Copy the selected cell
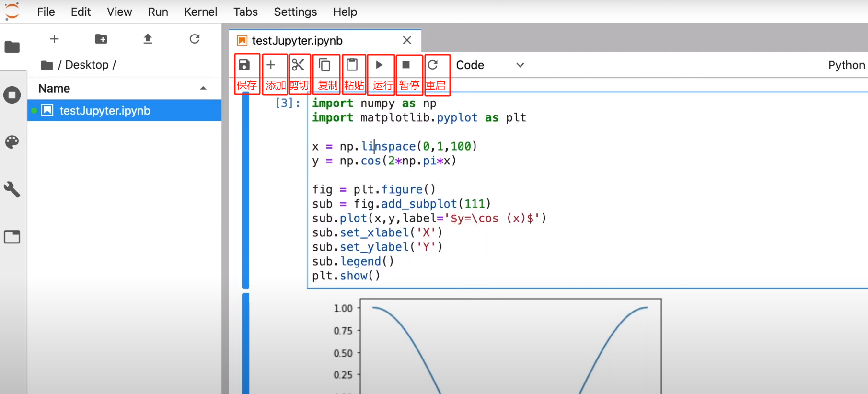The image size is (868, 394). 324,65
